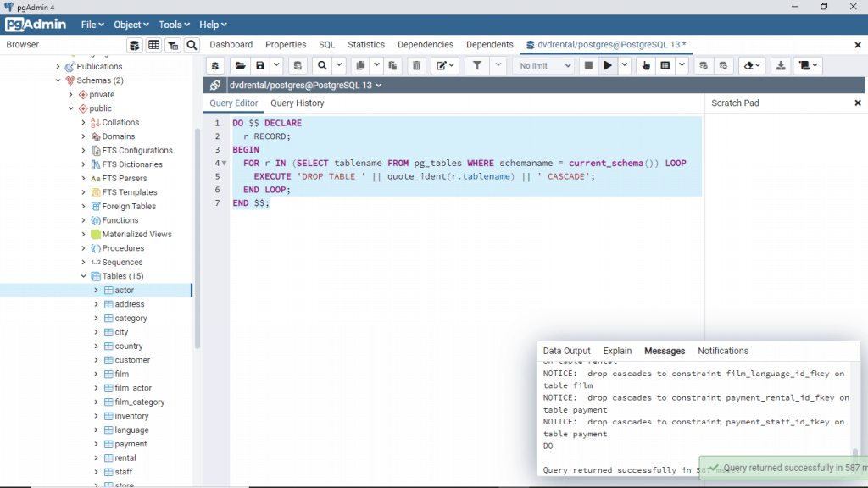Screen dimensions: 868x488
Task: Open Explain options dropdown arrow
Action: tap(682, 66)
